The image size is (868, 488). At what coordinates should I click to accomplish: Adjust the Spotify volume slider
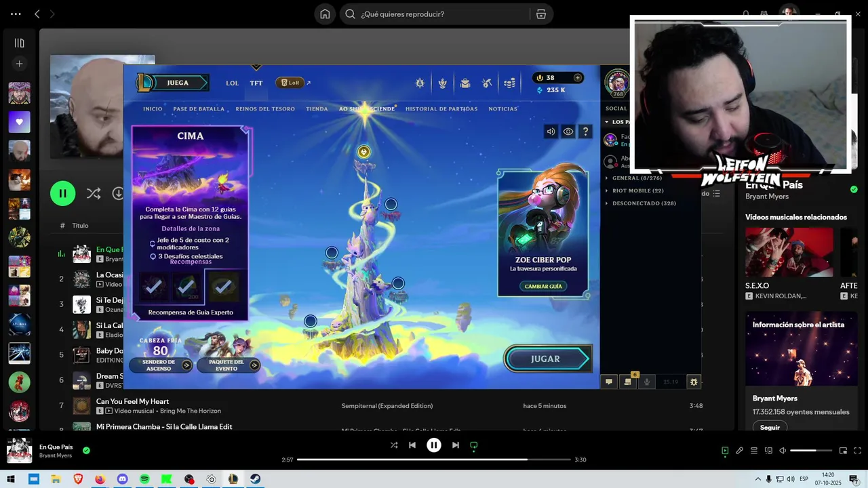[x=811, y=451]
